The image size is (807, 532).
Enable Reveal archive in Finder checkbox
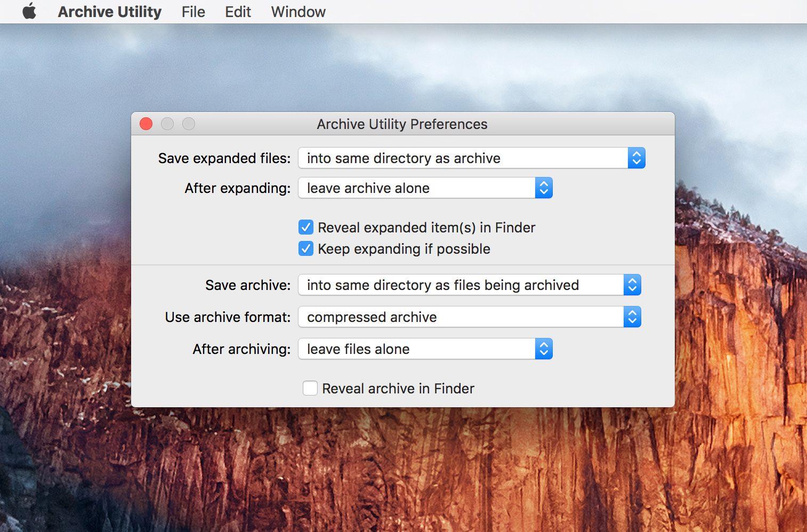click(x=310, y=388)
